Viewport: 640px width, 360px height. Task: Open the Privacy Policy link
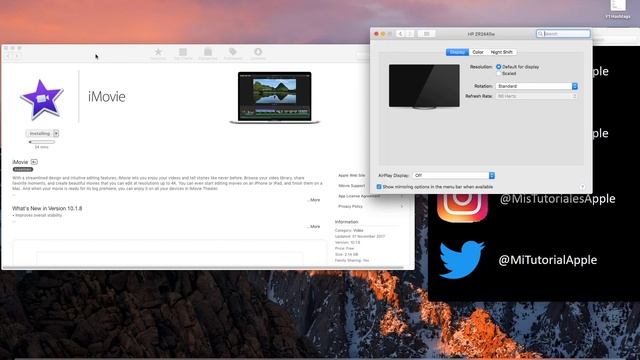[x=350, y=207]
